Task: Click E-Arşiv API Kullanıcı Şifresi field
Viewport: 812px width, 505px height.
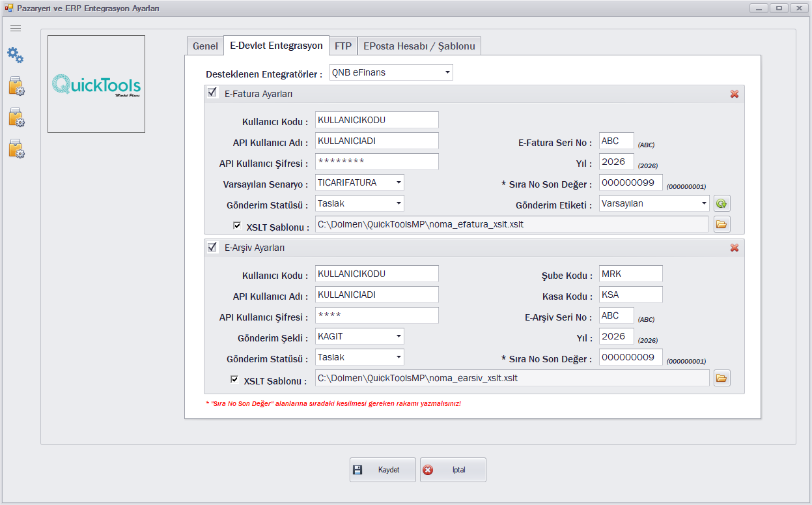Action: click(x=377, y=315)
